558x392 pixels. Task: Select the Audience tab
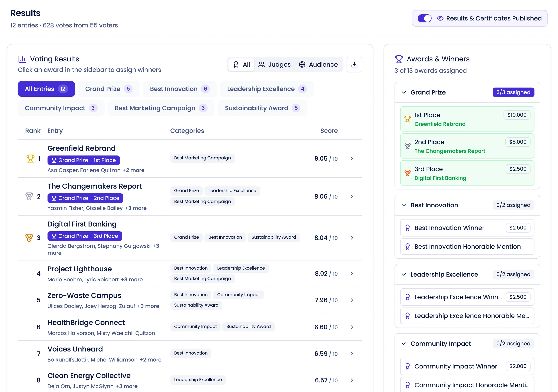pyautogui.click(x=319, y=64)
